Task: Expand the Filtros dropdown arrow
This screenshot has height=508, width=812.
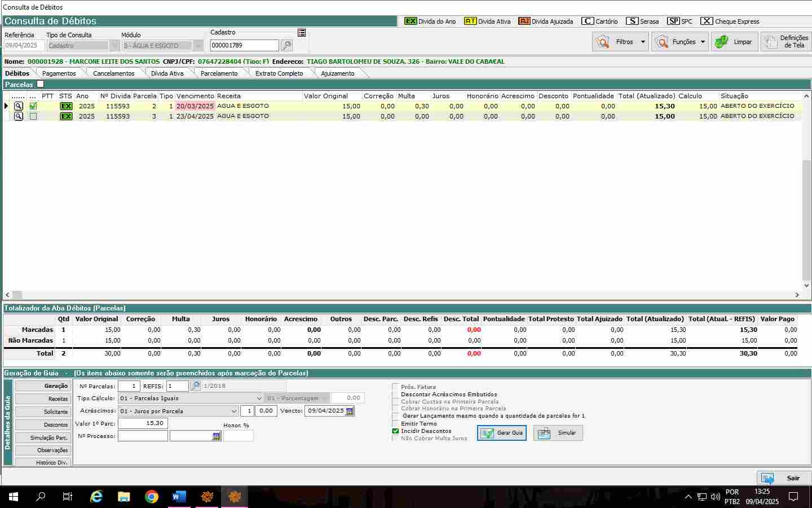Action: pos(643,42)
